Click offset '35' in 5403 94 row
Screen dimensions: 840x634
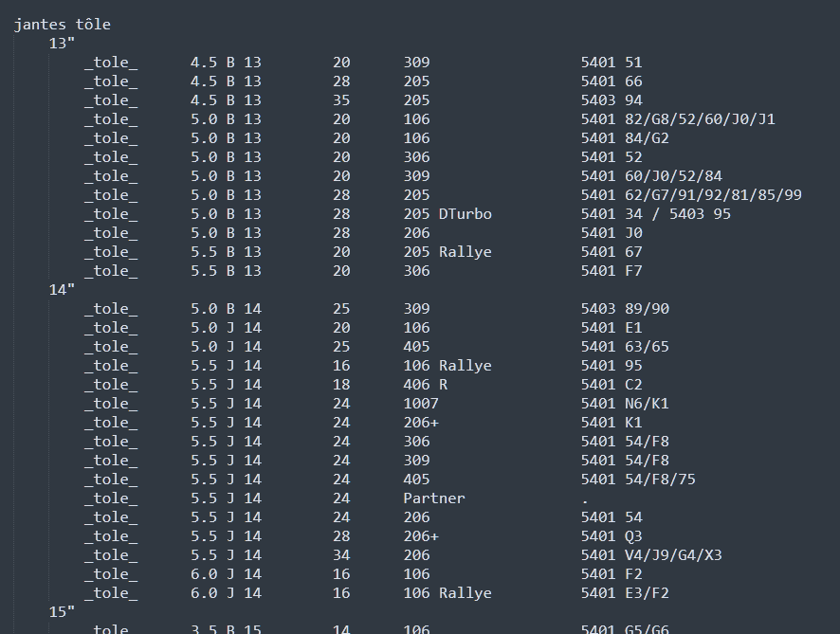(x=342, y=100)
